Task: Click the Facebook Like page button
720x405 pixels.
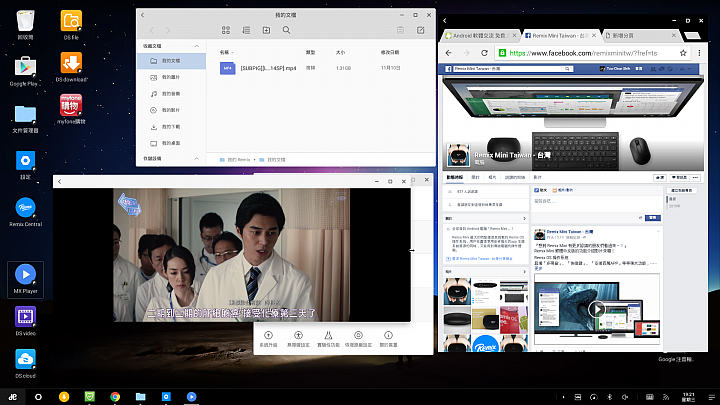Action: point(660,178)
